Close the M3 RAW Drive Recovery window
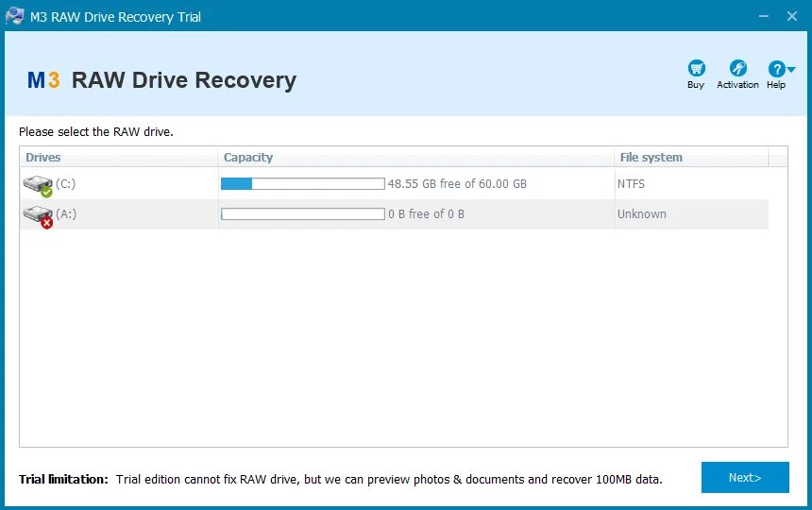 [792, 16]
